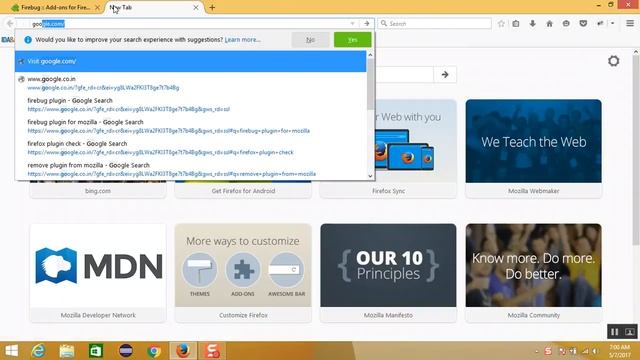Image resolution: width=640 pixels, height=360 pixels.
Task: Click the chat smiley toolbar icon
Action: tap(566, 24)
